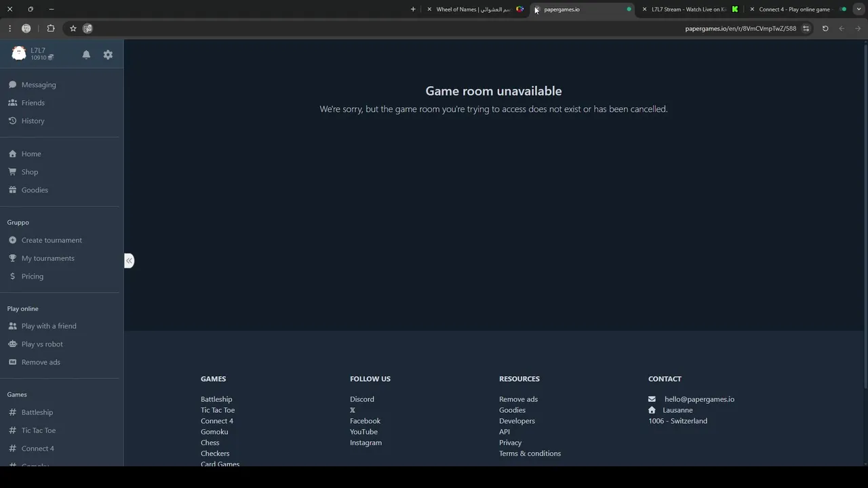Open the notifications bell
The width and height of the screenshot is (868, 488).
(86, 54)
